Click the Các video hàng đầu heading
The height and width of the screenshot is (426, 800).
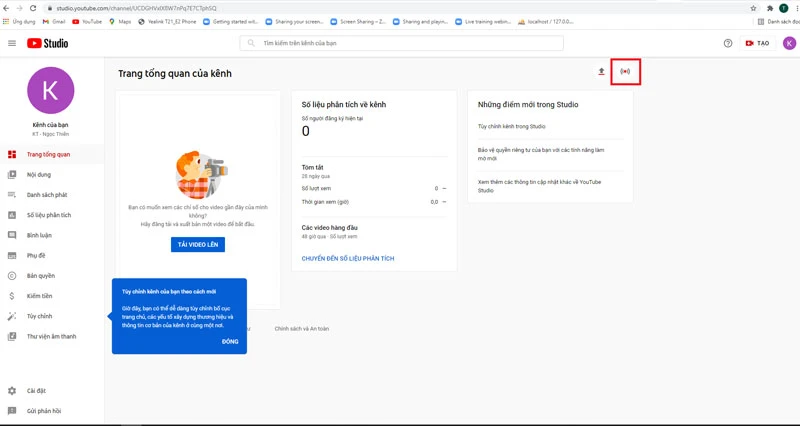point(330,228)
